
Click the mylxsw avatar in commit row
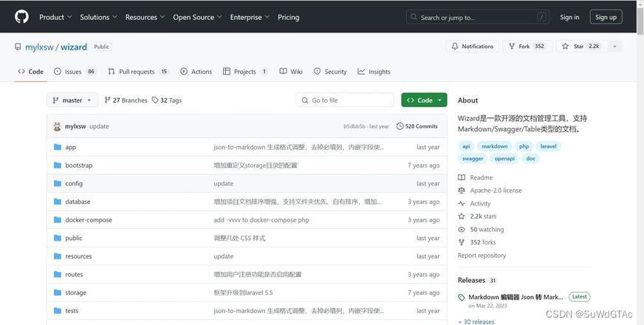pyautogui.click(x=57, y=126)
